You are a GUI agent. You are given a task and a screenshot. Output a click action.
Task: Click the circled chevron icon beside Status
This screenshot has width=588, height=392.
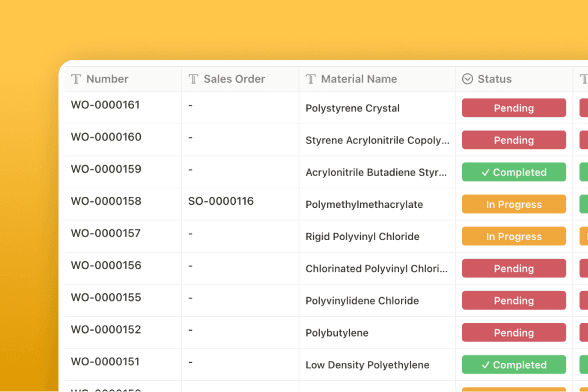pyautogui.click(x=467, y=79)
